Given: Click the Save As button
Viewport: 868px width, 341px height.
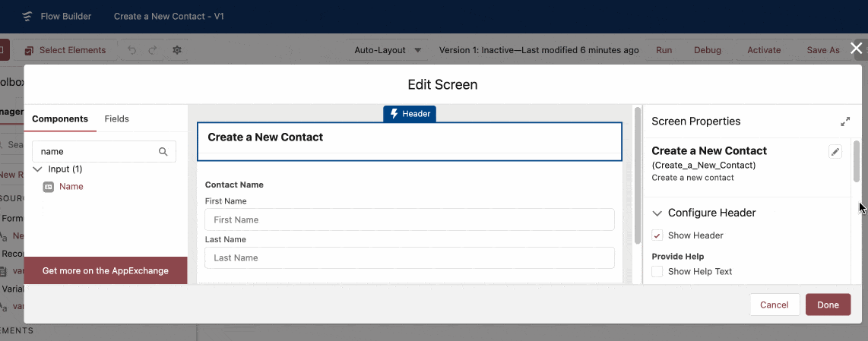Looking at the screenshot, I should pos(823,50).
